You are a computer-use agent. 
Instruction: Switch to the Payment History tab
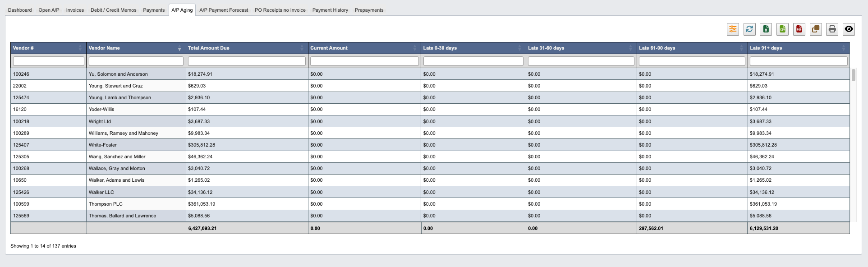point(330,10)
